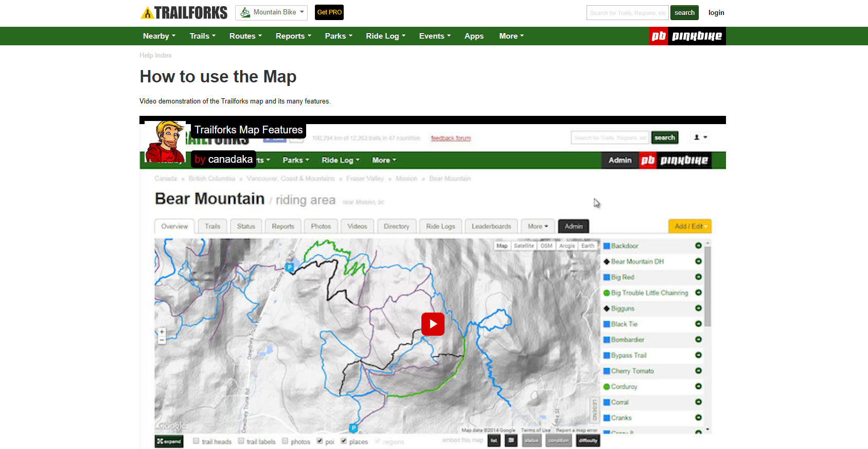Click the black diamond icon beside Bigguns
This screenshot has width=868, height=449.
point(607,308)
